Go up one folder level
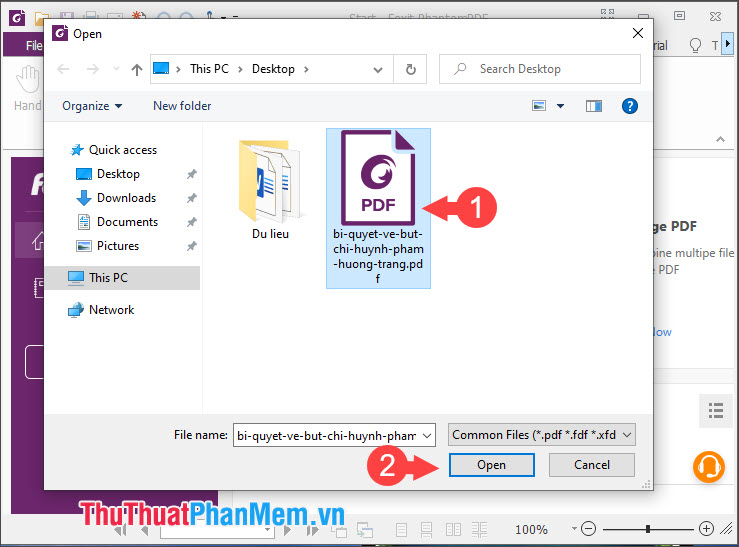 coord(137,70)
